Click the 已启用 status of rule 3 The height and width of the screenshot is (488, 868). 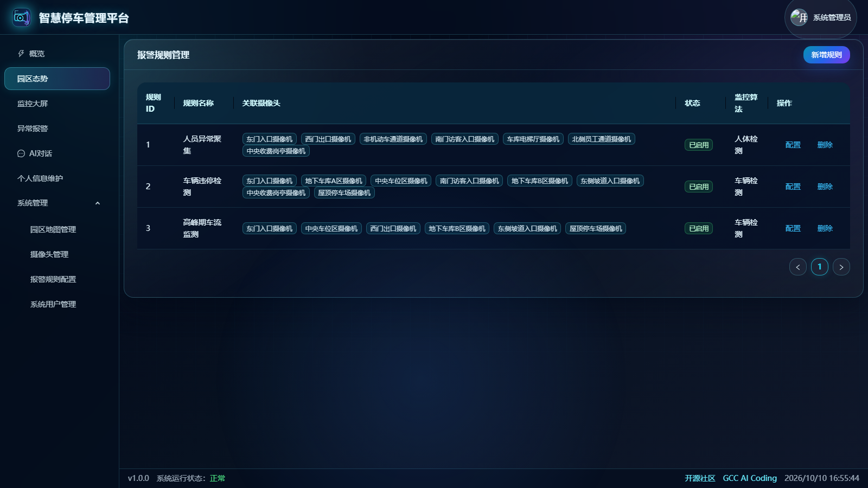(x=699, y=228)
